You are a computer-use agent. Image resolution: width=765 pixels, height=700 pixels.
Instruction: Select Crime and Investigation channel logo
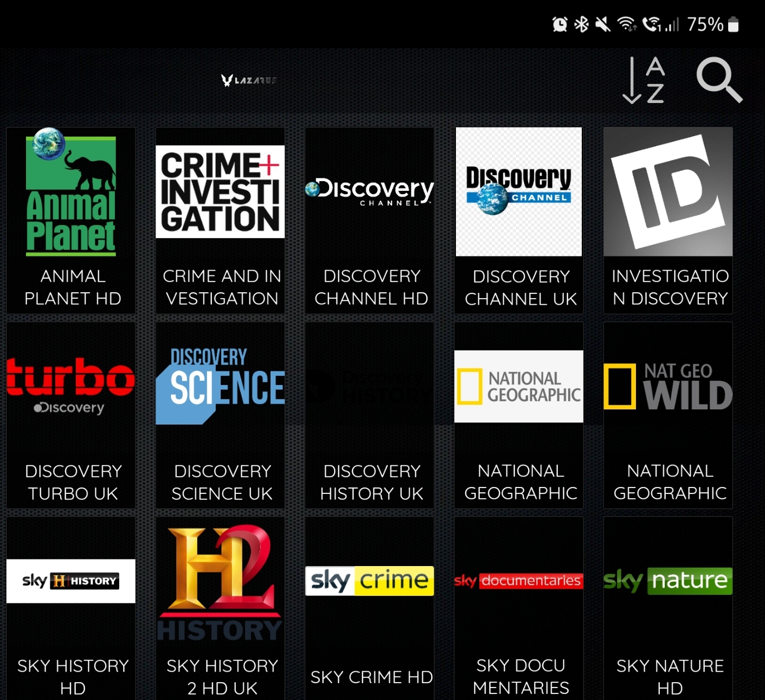click(x=220, y=191)
